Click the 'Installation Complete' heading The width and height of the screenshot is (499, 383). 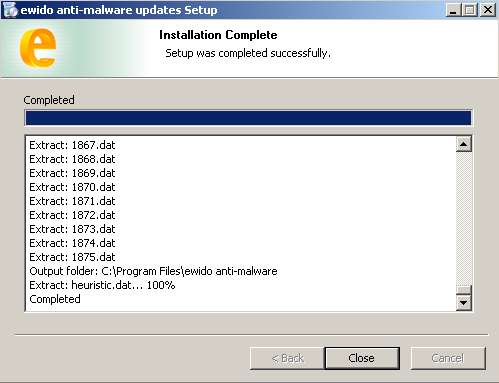pyautogui.click(x=218, y=35)
